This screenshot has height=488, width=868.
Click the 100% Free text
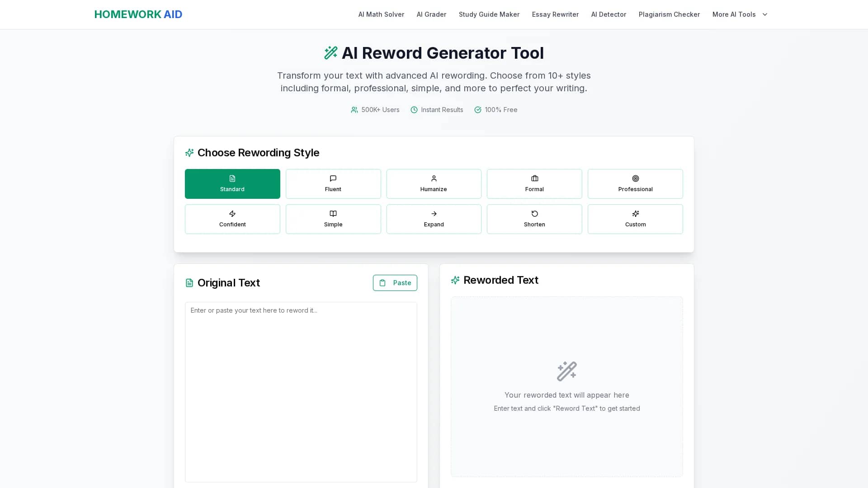pos(501,110)
